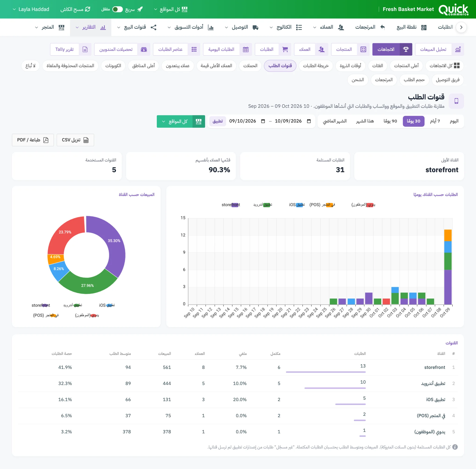
Task: Select the الكوبونات pill tab
Action: click(x=113, y=66)
